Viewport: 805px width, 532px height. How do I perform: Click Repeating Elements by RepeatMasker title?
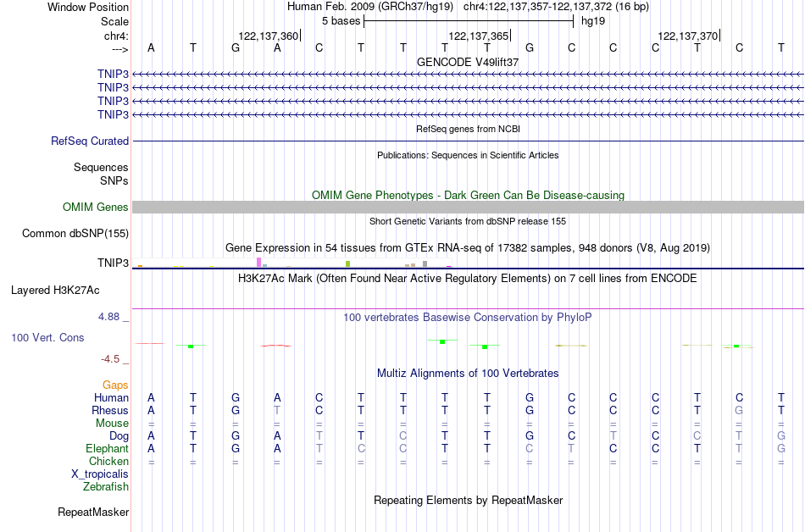468,500
